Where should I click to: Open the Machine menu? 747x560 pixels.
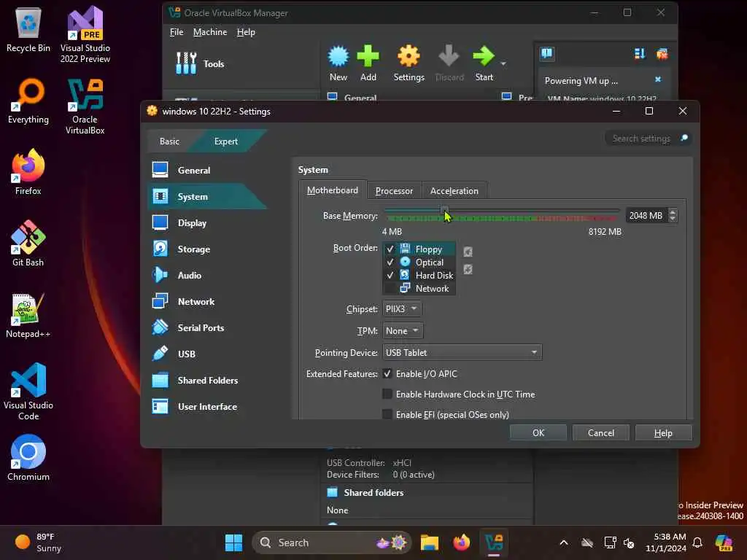tap(210, 32)
